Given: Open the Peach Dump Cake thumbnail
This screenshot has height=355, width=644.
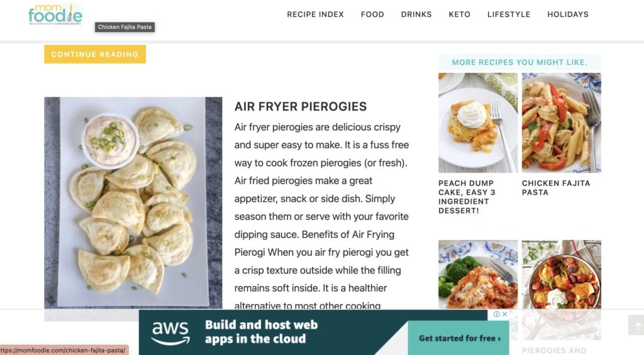Looking at the screenshot, I should click(478, 123).
